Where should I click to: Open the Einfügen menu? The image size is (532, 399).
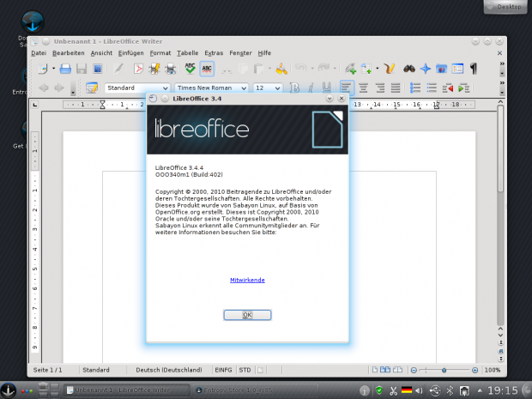(131, 53)
